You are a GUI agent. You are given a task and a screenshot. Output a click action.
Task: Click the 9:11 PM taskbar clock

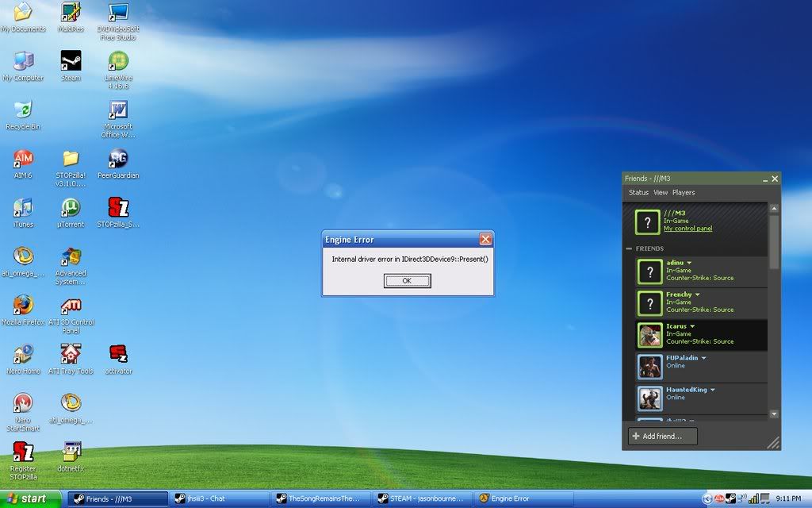click(x=788, y=498)
